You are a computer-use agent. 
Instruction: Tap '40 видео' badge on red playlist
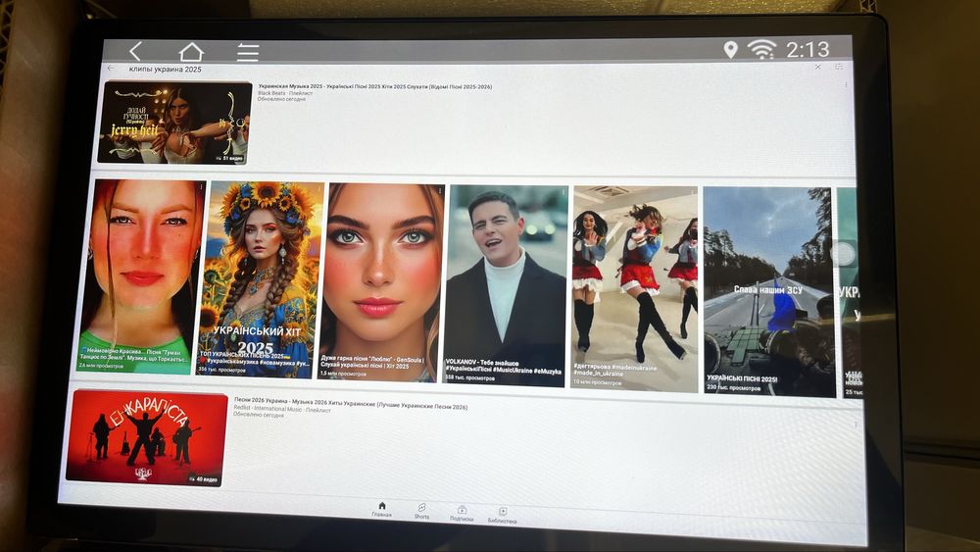pos(204,479)
